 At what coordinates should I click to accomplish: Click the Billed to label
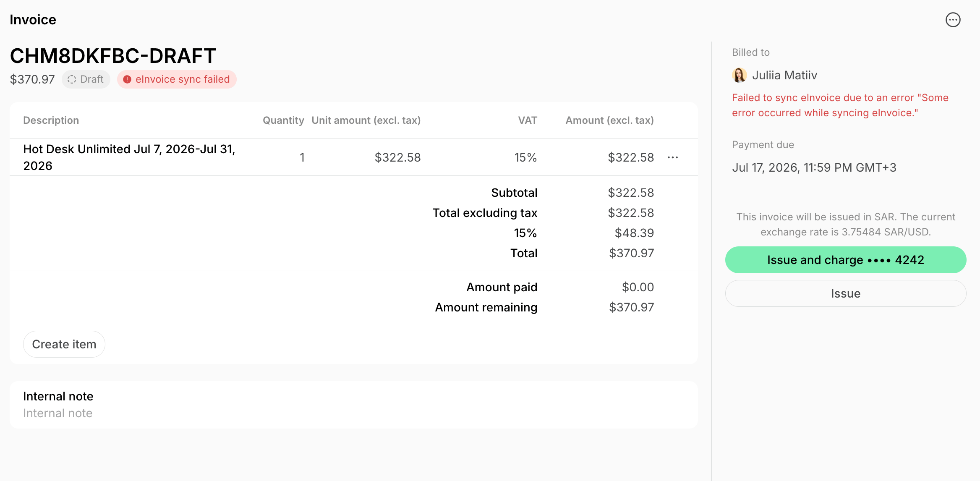[x=751, y=52]
